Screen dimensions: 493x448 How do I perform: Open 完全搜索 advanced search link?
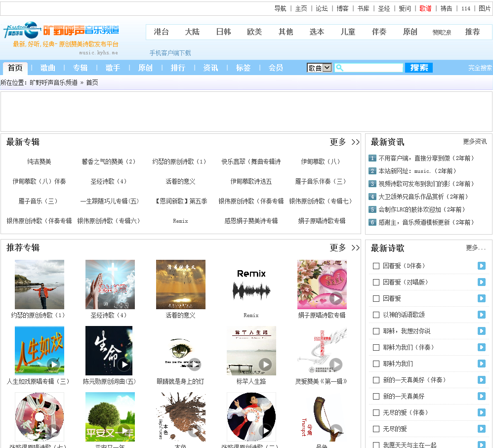480,68
